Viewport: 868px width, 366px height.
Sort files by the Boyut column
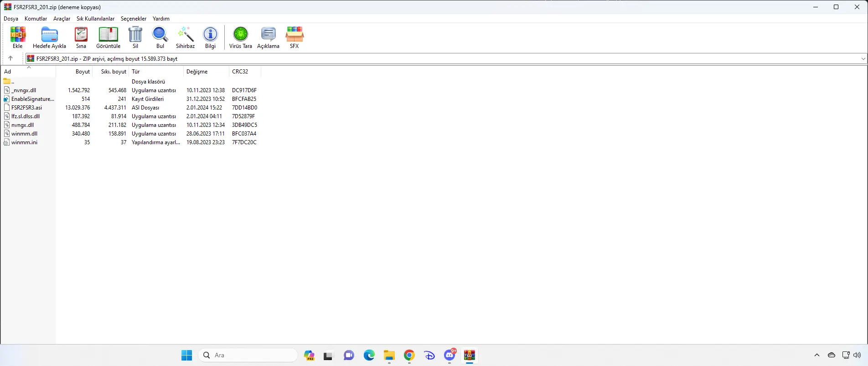[x=74, y=72]
